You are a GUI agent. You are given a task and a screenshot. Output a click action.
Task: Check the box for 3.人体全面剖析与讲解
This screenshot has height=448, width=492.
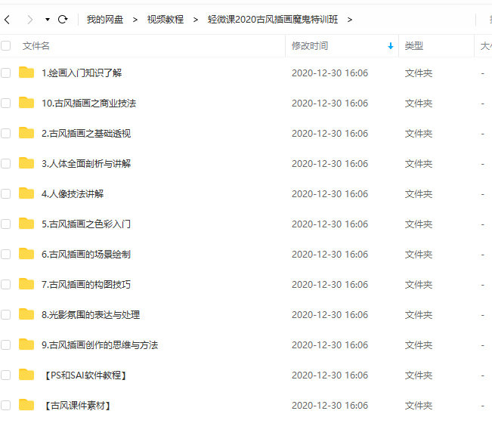coord(5,163)
